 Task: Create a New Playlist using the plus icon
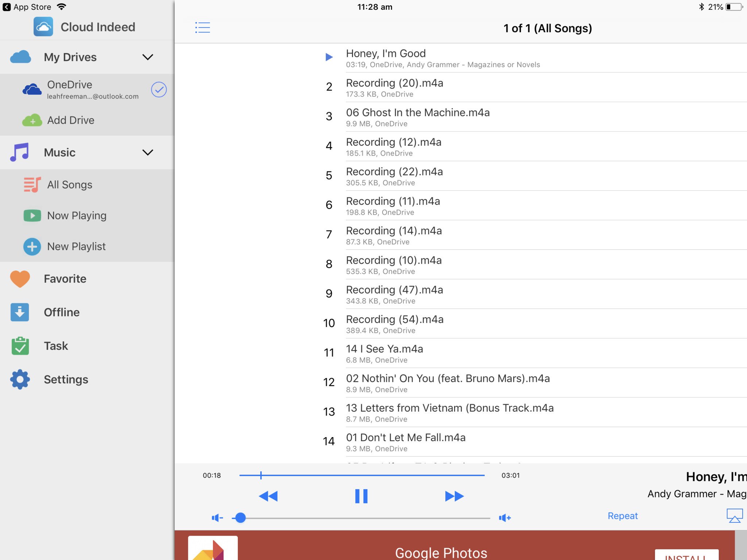(x=32, y=246)
